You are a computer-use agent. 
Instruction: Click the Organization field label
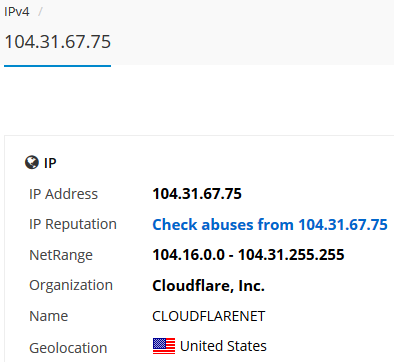pyautogui.click(x=71, y=286)
